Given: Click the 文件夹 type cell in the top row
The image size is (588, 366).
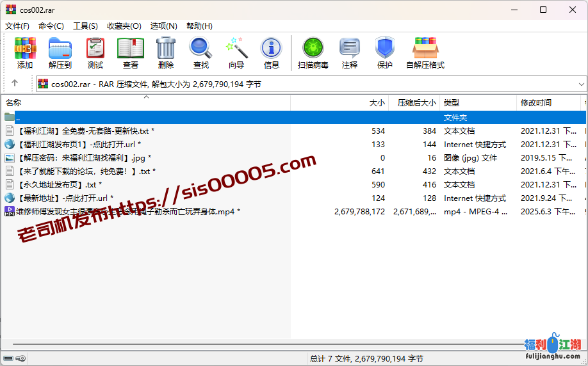Looking at the screenshot, I should click(x=455, y=117).
